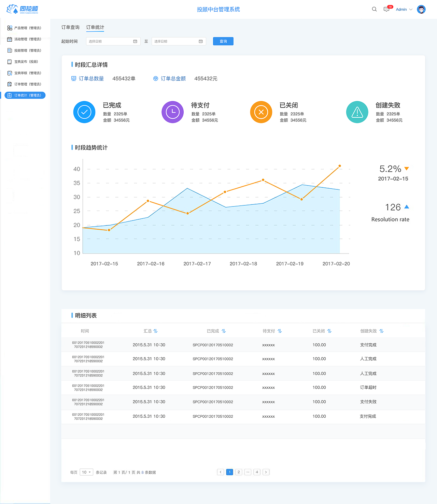Open 宝典审核 (管理员) sidebar item
Image resolution: width=437 pixels, height=504 pixels.
coord(25,73)
